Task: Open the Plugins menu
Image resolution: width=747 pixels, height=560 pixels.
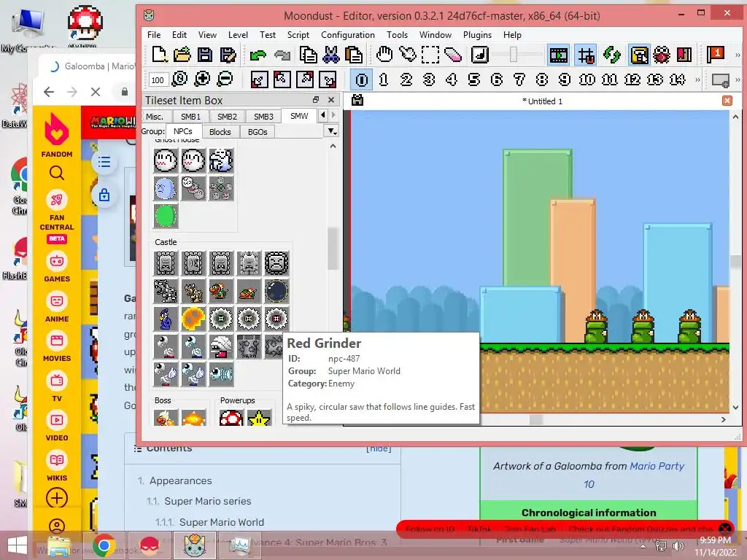Action: click(x=477, y=35)
